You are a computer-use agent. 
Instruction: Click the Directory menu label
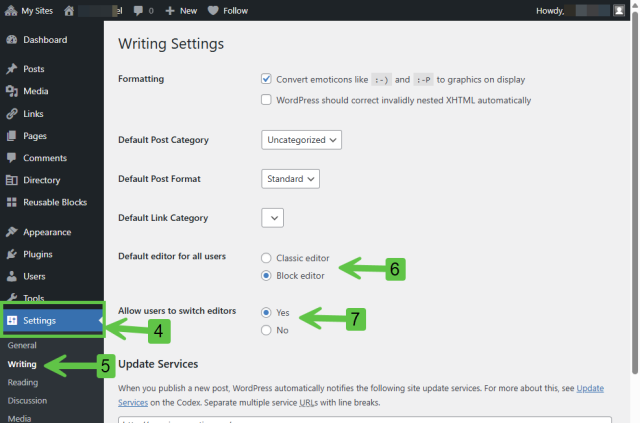(42, 180)
